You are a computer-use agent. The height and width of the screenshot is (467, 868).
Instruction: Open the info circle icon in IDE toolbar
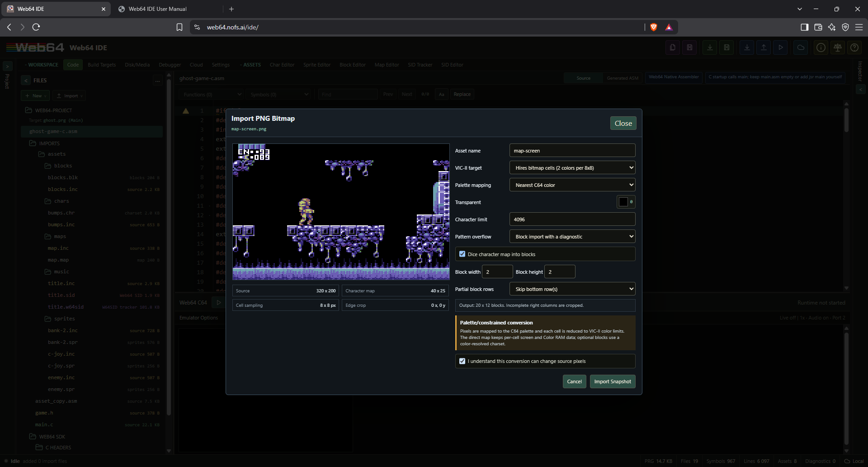[x=821, y=48]
